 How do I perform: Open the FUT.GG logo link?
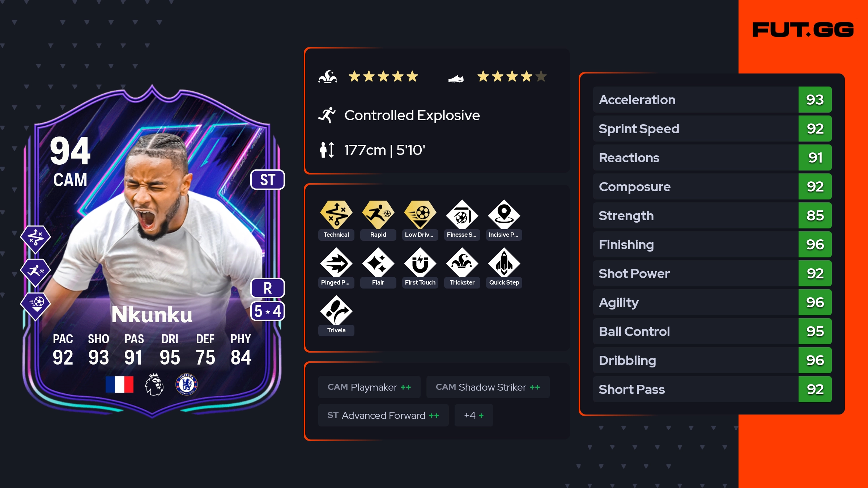803,30
